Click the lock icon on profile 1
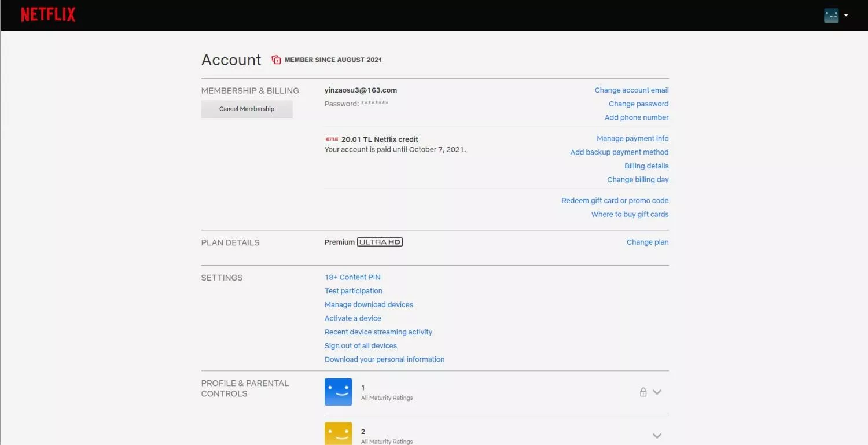 [x=643, y=392]
